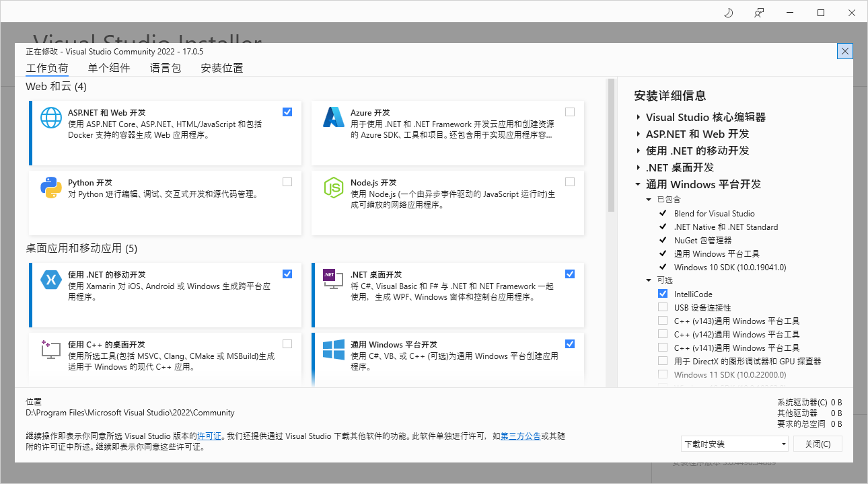Close the modify dialog with the X button
868x484 pixels.
[x=846, y=51]
